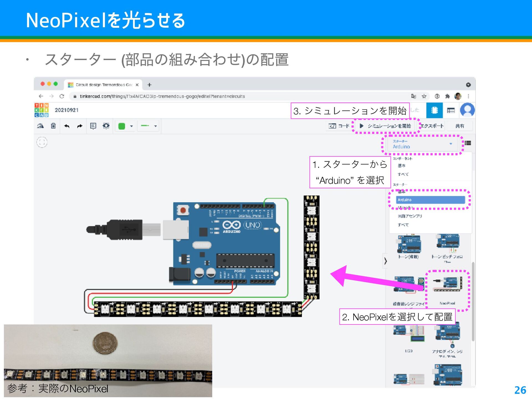Image resolution: width=532 pixels, height=399 pixels.
Task: Click the translate page icon
Action: click(413, 96)
